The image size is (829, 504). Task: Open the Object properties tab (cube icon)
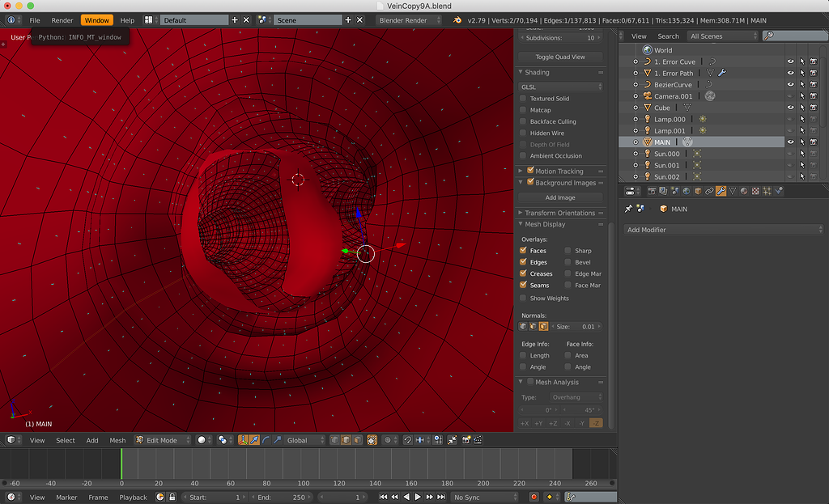(698, 191)
